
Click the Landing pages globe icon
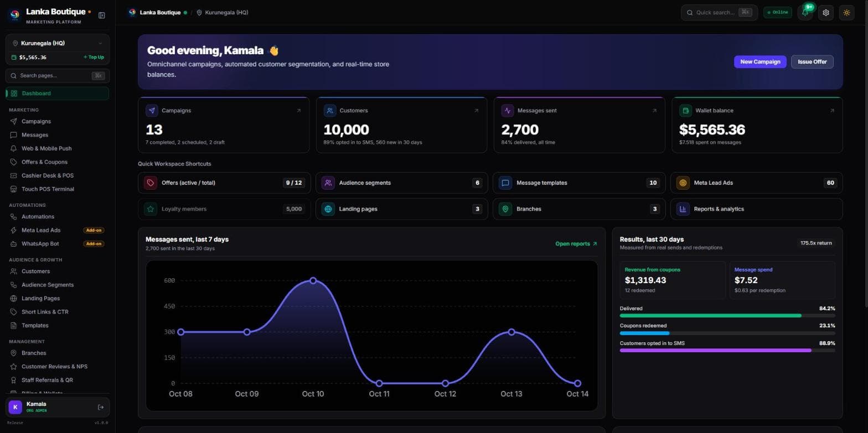tap(328, 209)
